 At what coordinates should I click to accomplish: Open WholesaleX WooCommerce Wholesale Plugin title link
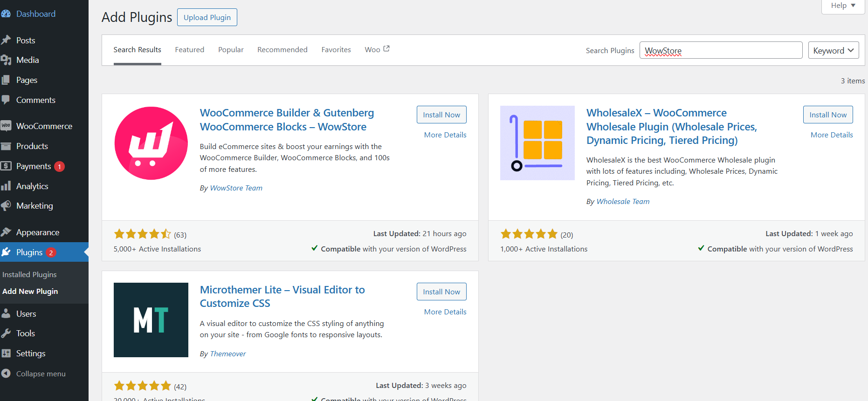click(672, 127)
